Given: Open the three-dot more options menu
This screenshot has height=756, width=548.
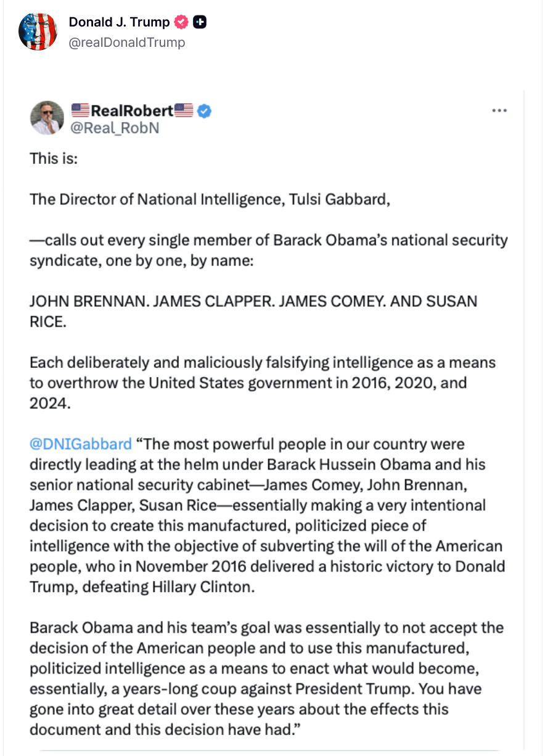Looking at the screenshot, I should tap(499, 110).
